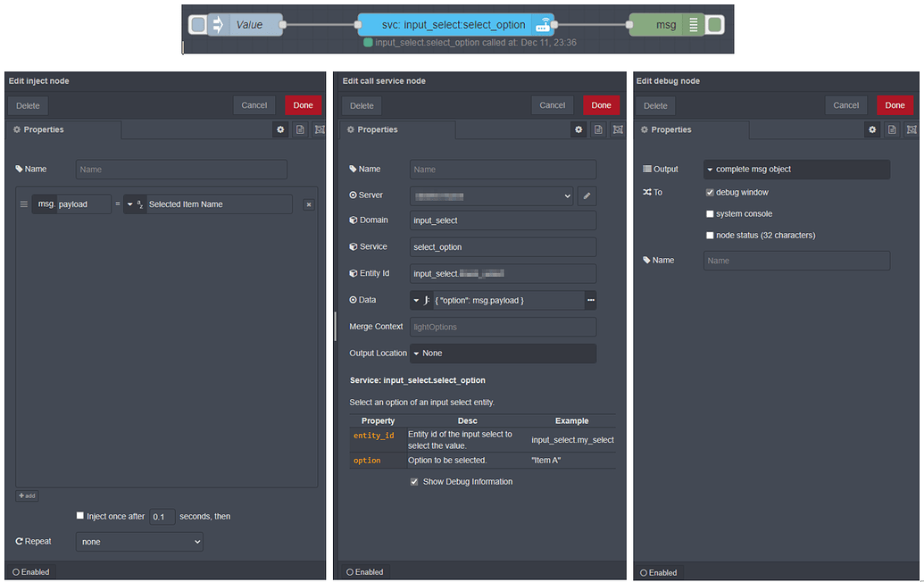Uncheck the debug window option

pyautogui.click(x=710, y=192)
